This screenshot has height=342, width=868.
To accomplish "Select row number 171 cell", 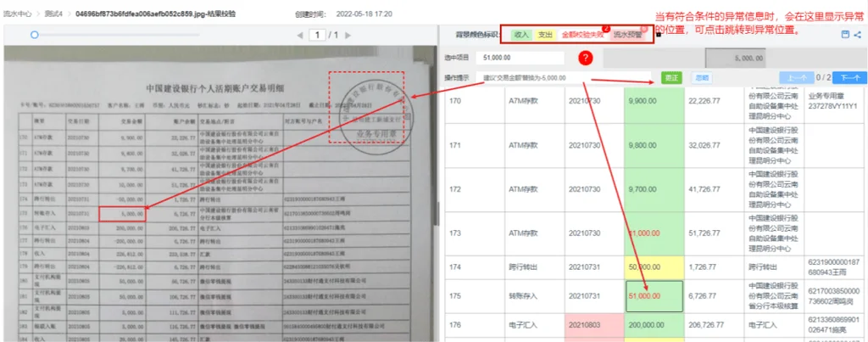I will pyautogui.click(x=476, y=145).
